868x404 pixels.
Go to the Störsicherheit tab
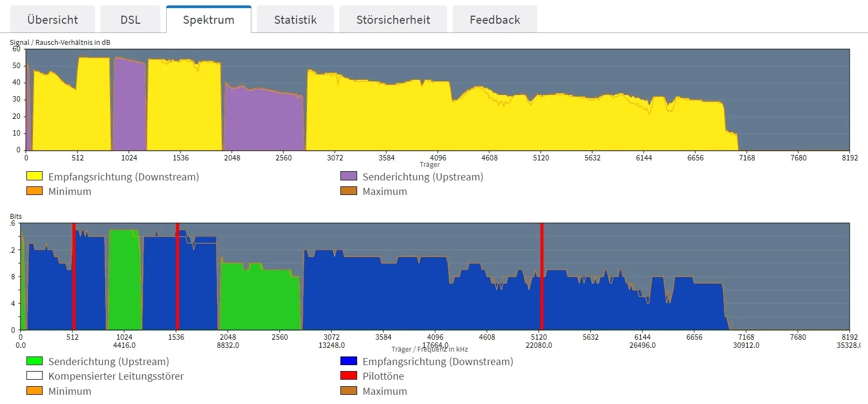coord(393,19)
